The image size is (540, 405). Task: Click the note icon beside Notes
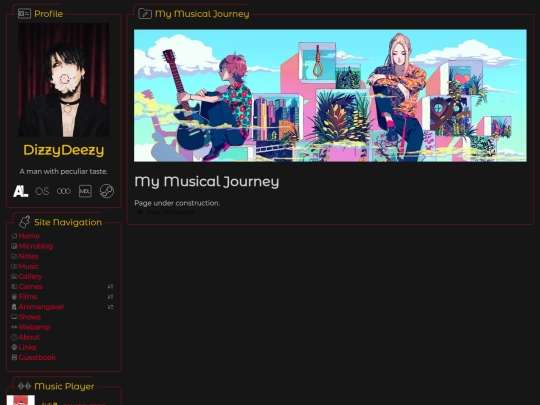point(14,256)
